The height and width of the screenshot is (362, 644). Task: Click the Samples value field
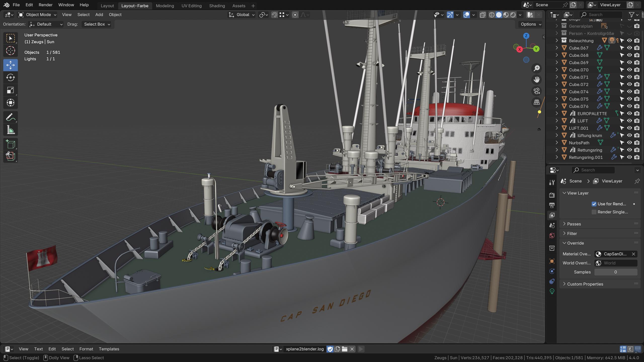616,272
